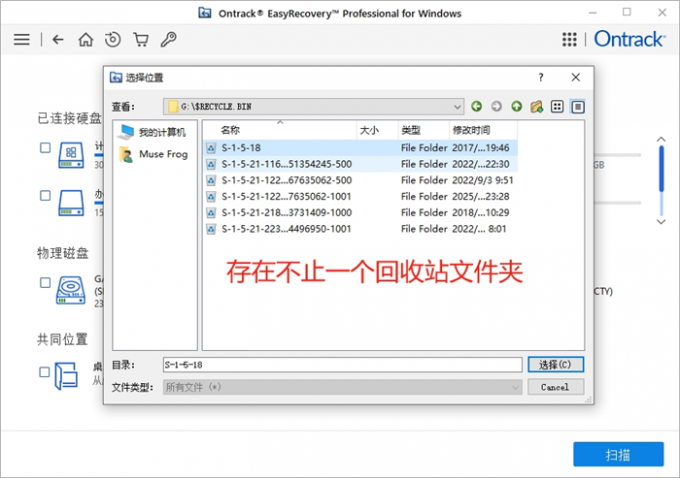Switch to list view icon
Image resolution: width=680 pixels, height=478 pixels.
(x=557, y=106)
